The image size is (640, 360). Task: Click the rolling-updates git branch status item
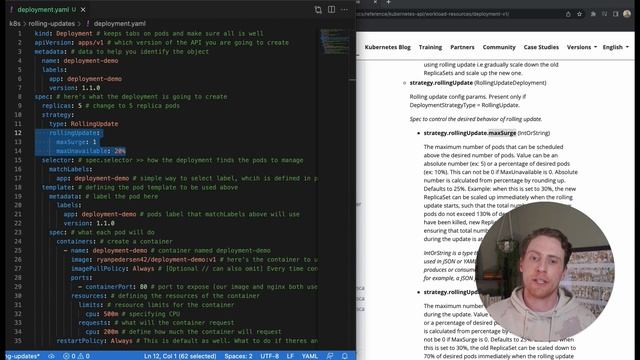pos(23,356)
